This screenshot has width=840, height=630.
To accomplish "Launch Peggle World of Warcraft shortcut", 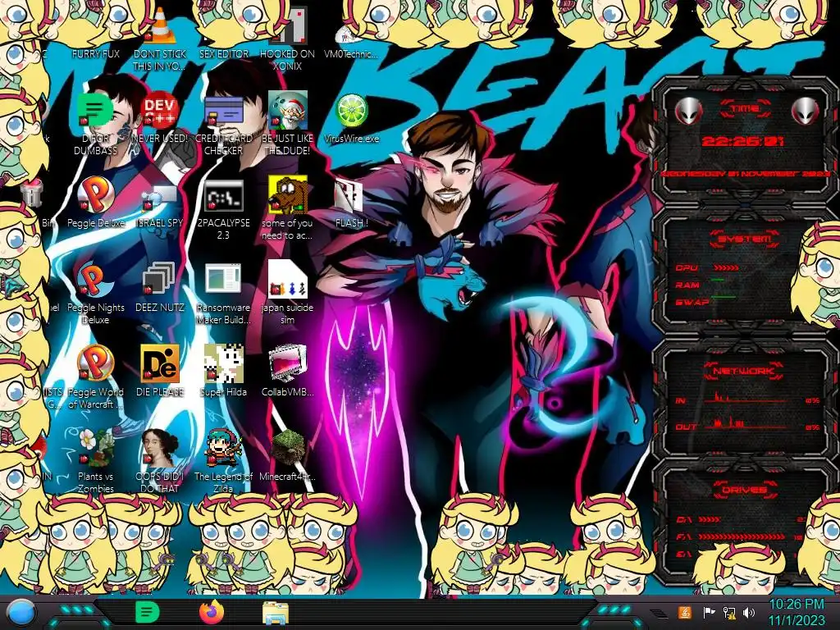I will coord(95,364).
